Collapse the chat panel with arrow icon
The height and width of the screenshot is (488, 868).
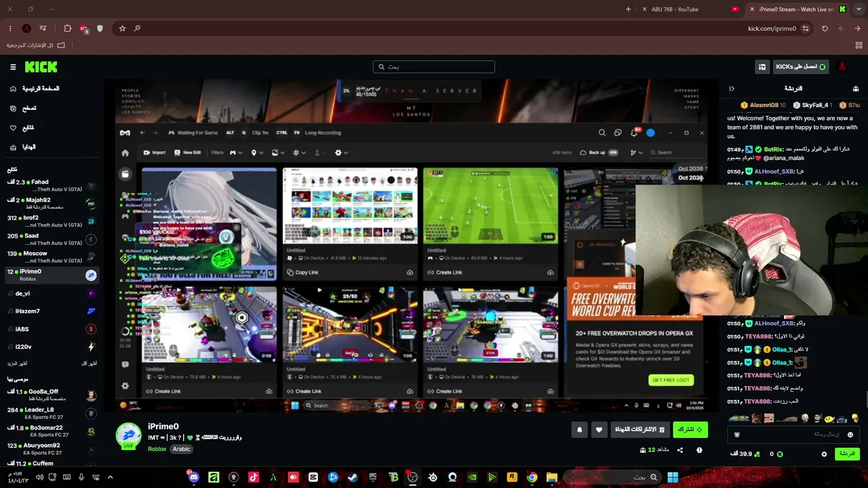(x=731, y=89)
